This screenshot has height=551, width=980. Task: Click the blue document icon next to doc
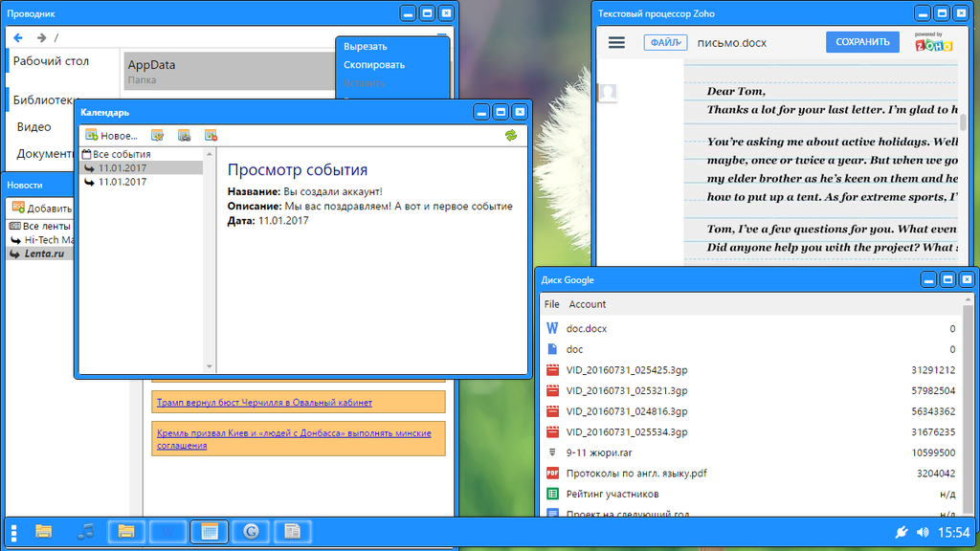[x=552, y=349]
